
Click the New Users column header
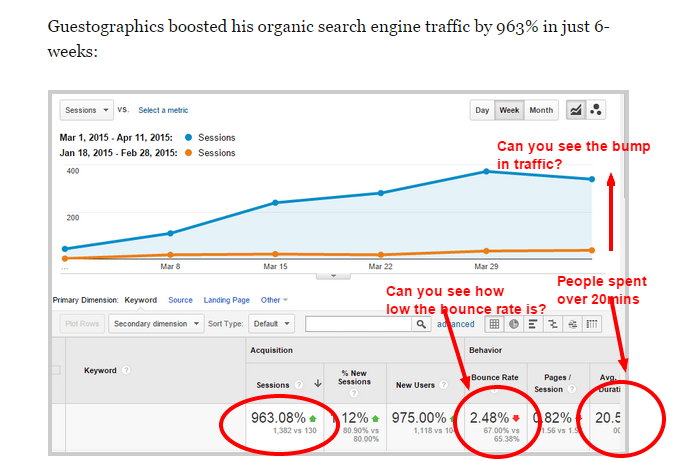coord(415,385)
